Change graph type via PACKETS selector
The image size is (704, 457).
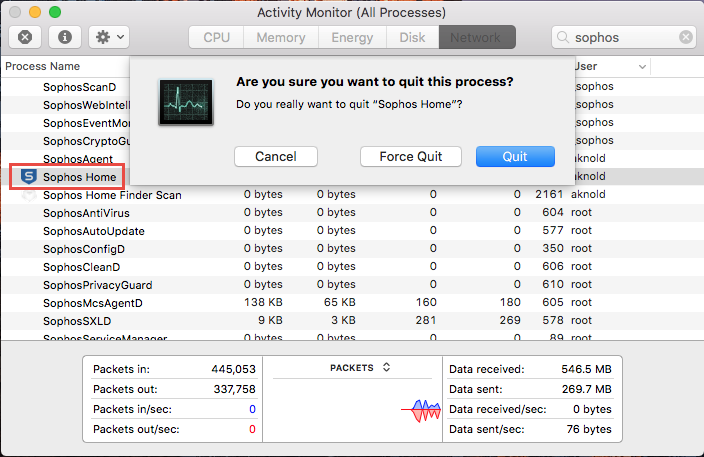tap(360, 368)
